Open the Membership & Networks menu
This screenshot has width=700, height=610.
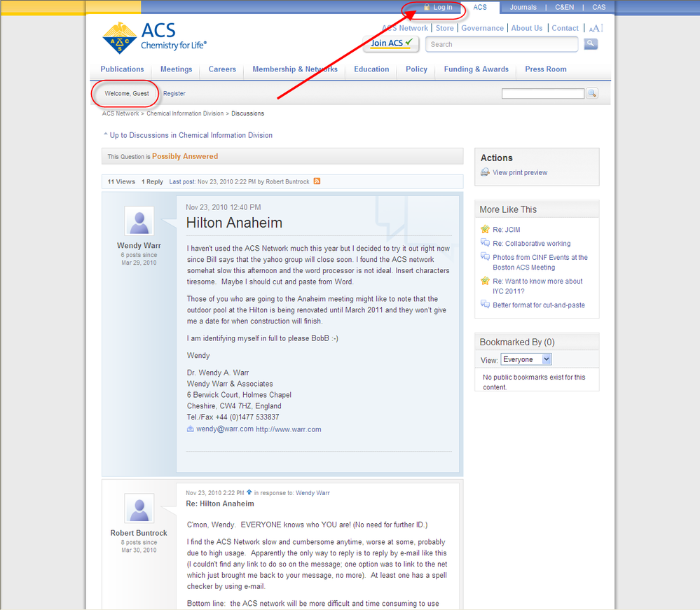(x=294, y=69)
